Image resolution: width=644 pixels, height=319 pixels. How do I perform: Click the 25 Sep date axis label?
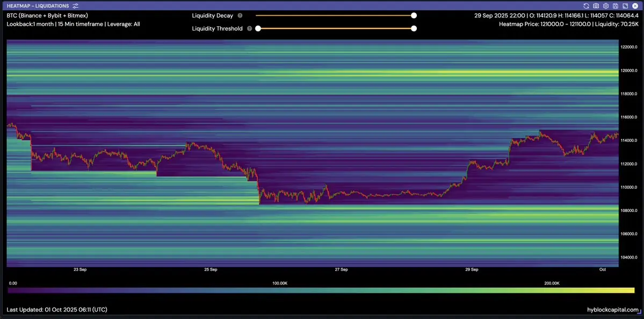(x=211, y=270)
